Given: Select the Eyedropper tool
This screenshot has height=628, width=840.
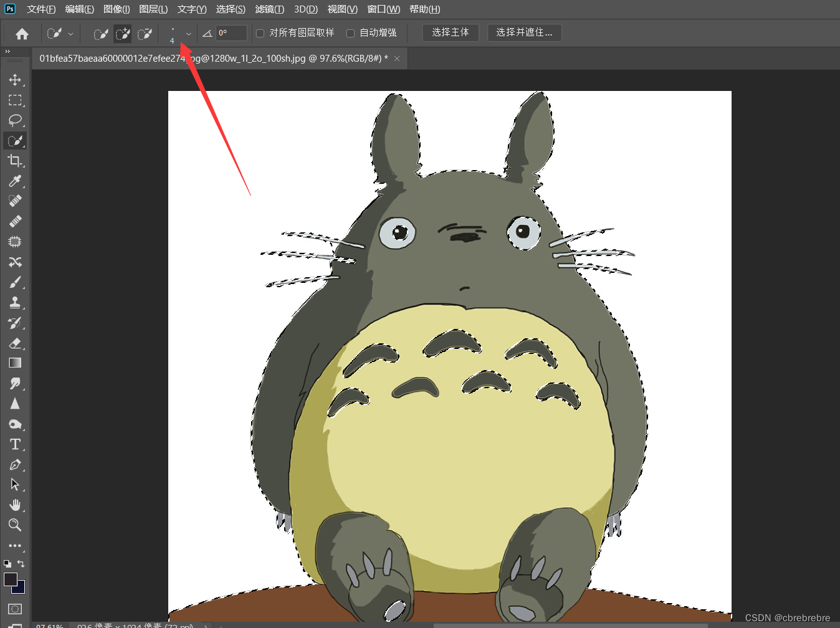Looking at the screenshot, I should point(15,181).
